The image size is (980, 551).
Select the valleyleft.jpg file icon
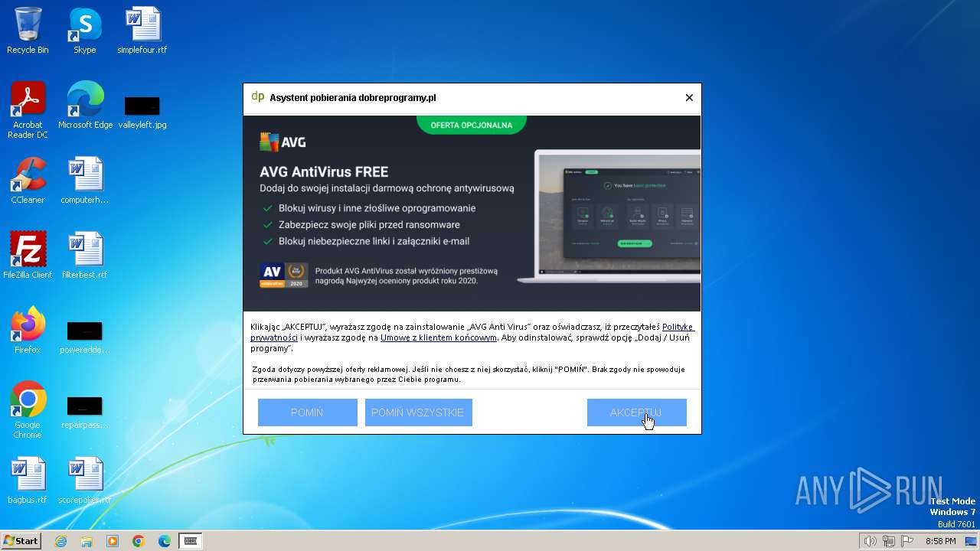pyautogui.click(x=142, y=111)
